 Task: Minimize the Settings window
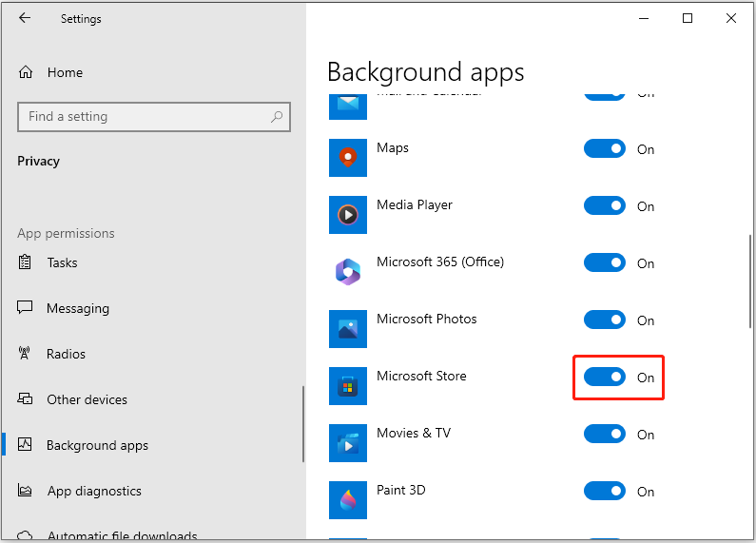coord(644,18)
